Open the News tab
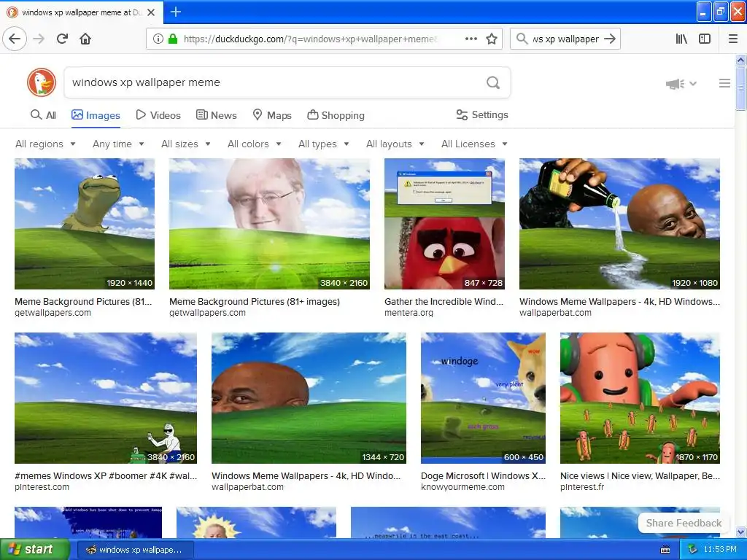Viewport: 747px width, 560px height. [x=216, y=115]
